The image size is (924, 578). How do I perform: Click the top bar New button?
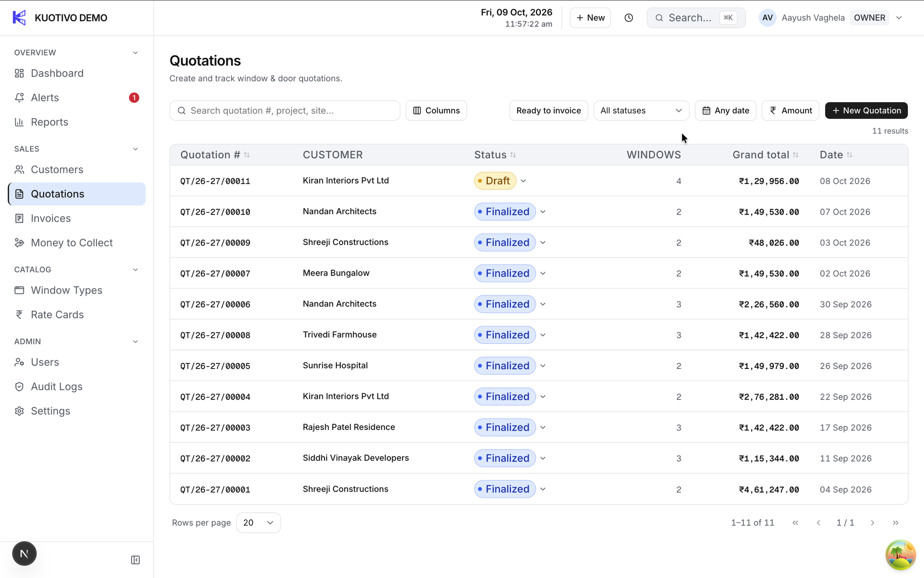[x=590, y=18]
